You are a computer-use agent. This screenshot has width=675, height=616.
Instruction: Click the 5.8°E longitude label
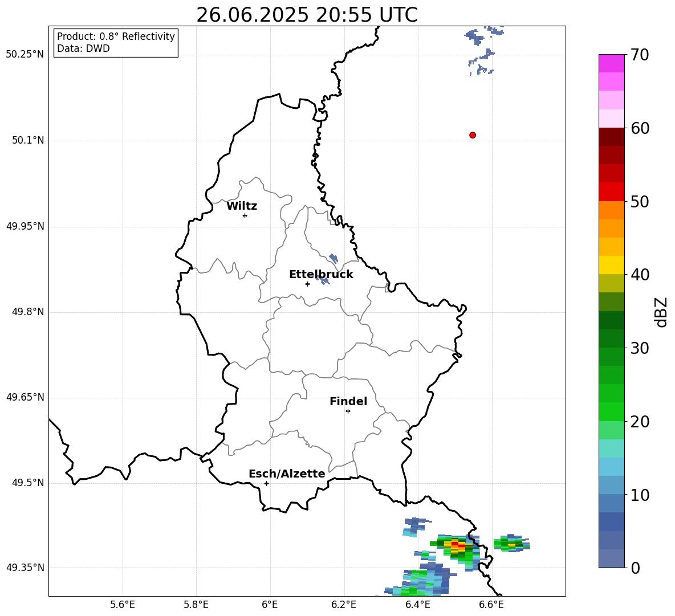[x=196, y=605]
